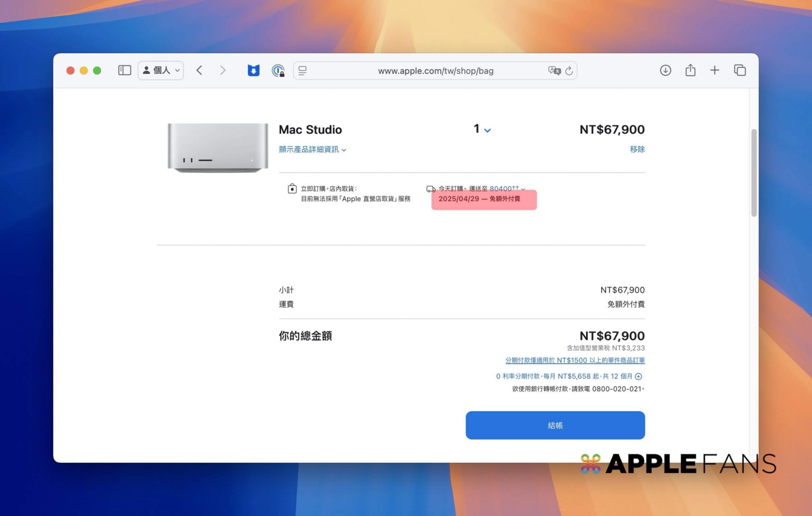Viewport: 812px width, 516px height.
Task: Show Reader view in address bar
Action: (x=303, y=71)
